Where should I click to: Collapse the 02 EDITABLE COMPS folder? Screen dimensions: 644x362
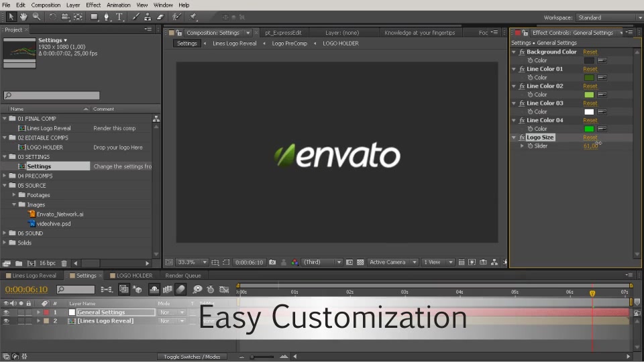pos(5,137)
